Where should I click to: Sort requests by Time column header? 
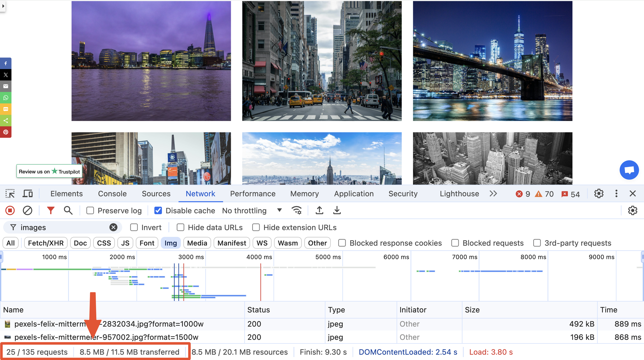621,309
